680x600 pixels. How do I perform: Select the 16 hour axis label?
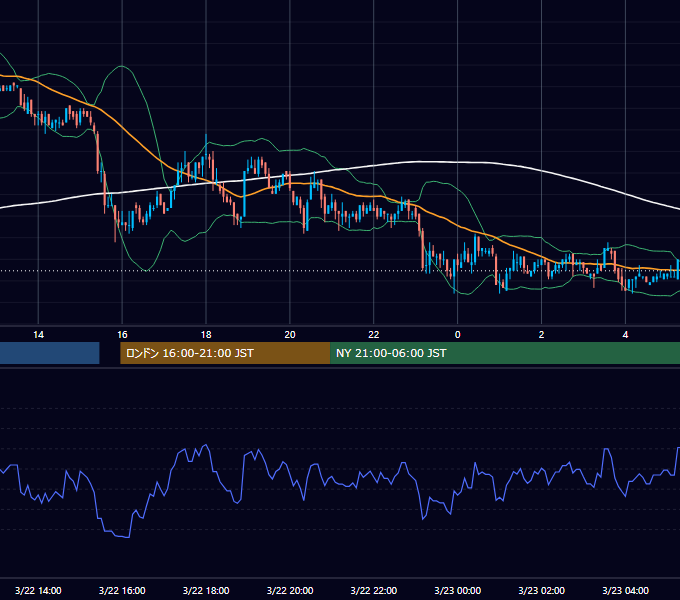tap(122, 335)
